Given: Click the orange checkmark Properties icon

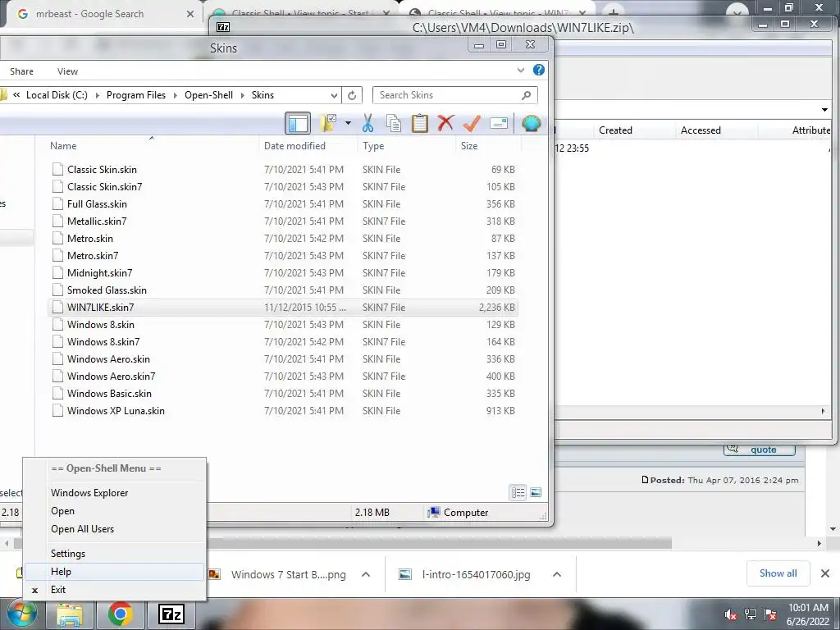Looking at the screenshot, I should point(472,123).
